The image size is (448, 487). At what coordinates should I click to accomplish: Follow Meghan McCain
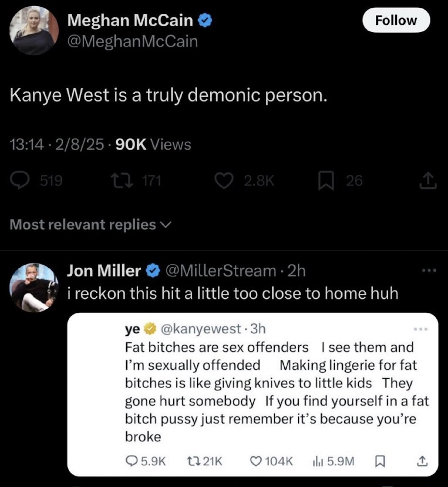click(x=396, y=20)
